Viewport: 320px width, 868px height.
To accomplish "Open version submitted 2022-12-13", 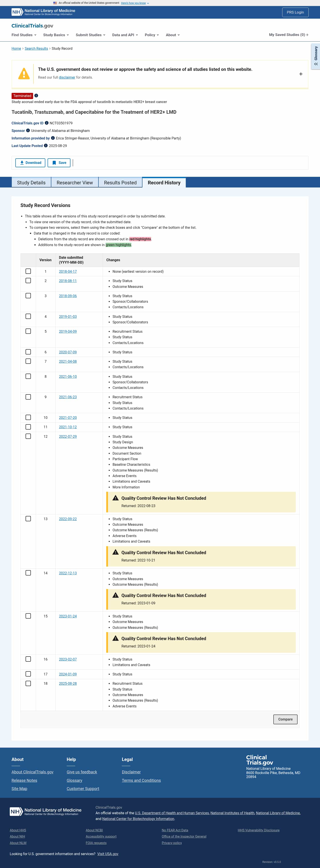I will [x=68, y=573].
